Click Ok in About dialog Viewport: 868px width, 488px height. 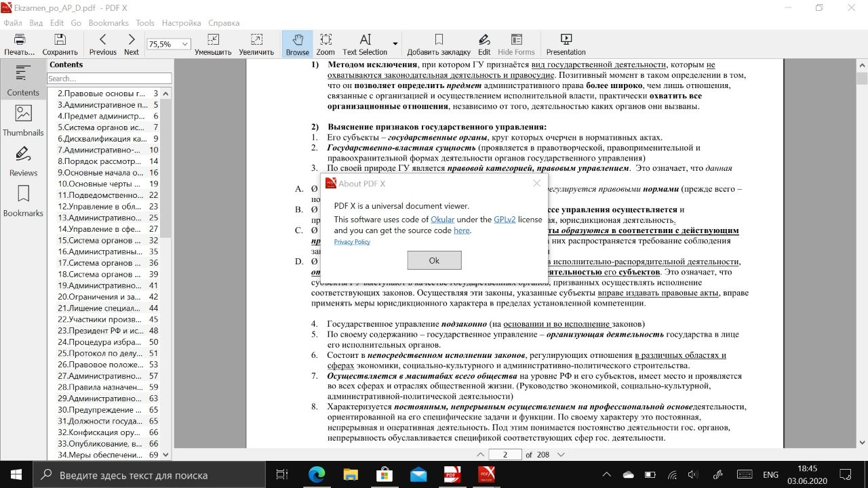[434, 260]
